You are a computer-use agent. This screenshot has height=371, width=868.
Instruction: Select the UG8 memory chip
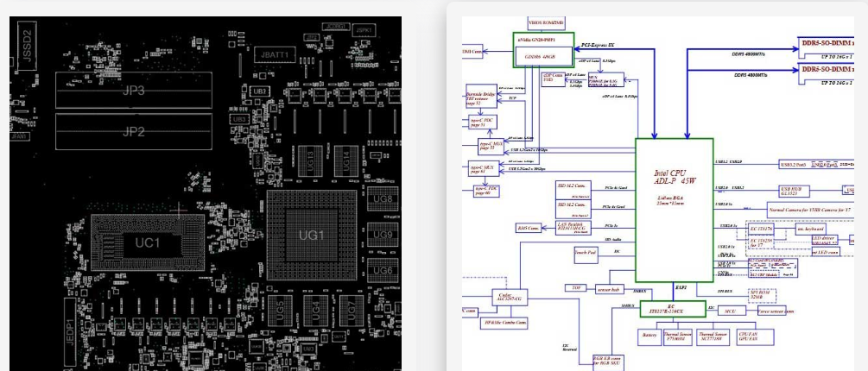[383, 199]
